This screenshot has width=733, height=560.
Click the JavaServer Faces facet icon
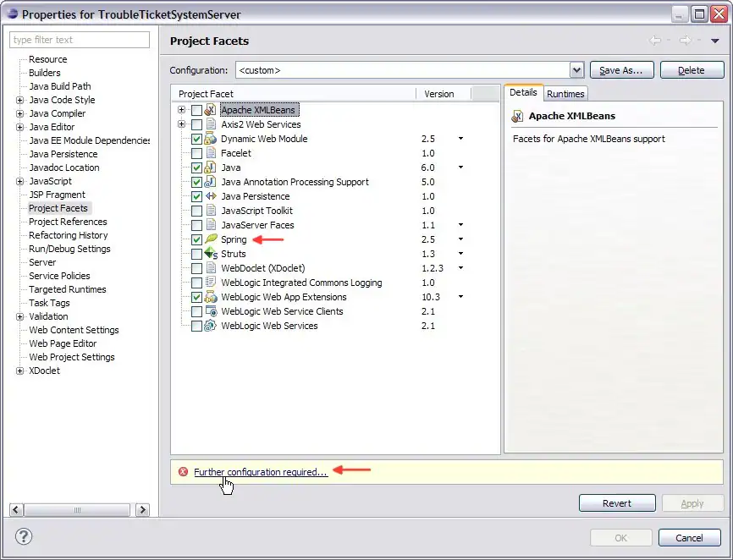tap(211, 225)
